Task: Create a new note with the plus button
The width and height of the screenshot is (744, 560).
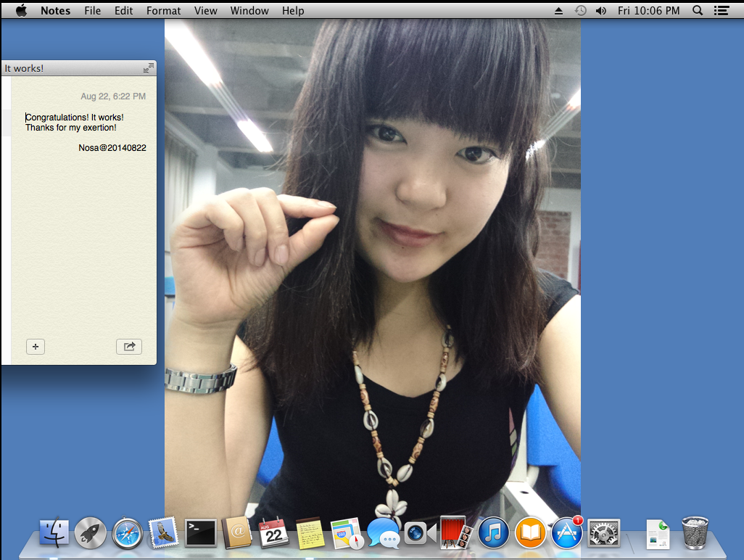Action: click(x=35, y=347)
